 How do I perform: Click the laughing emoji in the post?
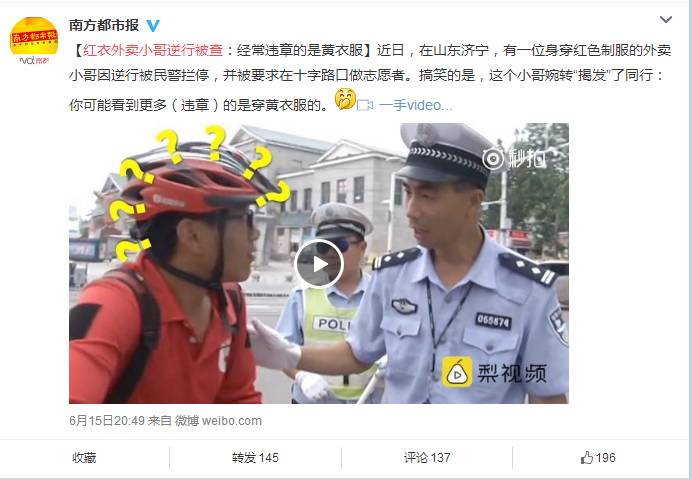point(345,99)
